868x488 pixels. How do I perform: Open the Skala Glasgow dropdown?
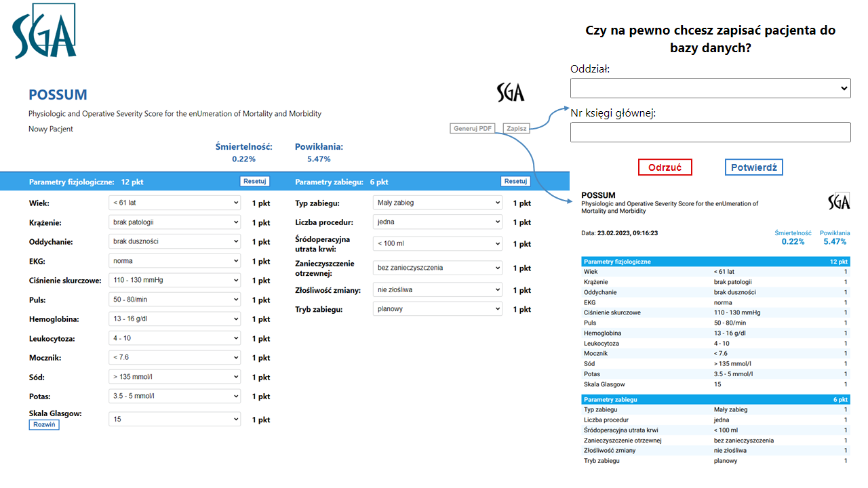pyautogui.click(x=175, y=420)
